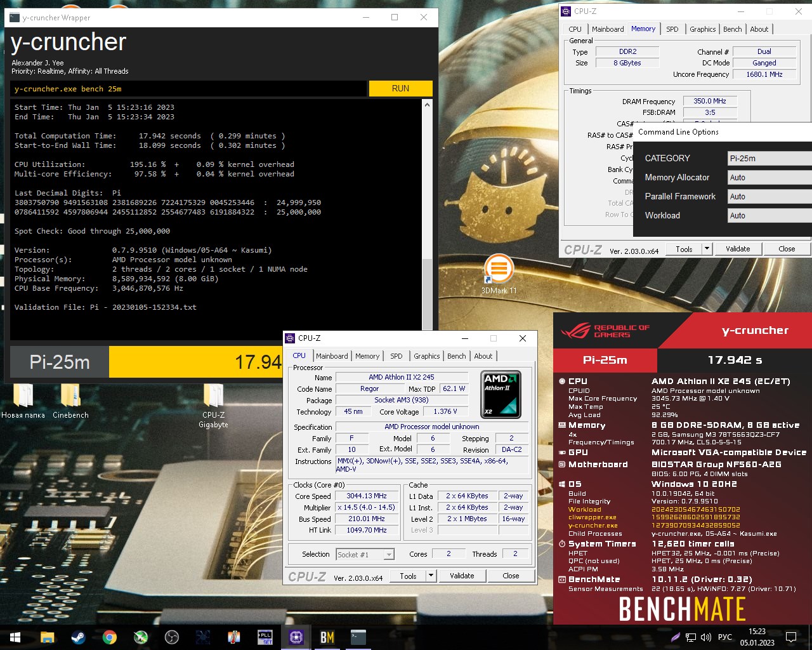Click the Core Voltage 1.376 V value
The width and height of the screenshot is (812, 650).
point(445,411)
